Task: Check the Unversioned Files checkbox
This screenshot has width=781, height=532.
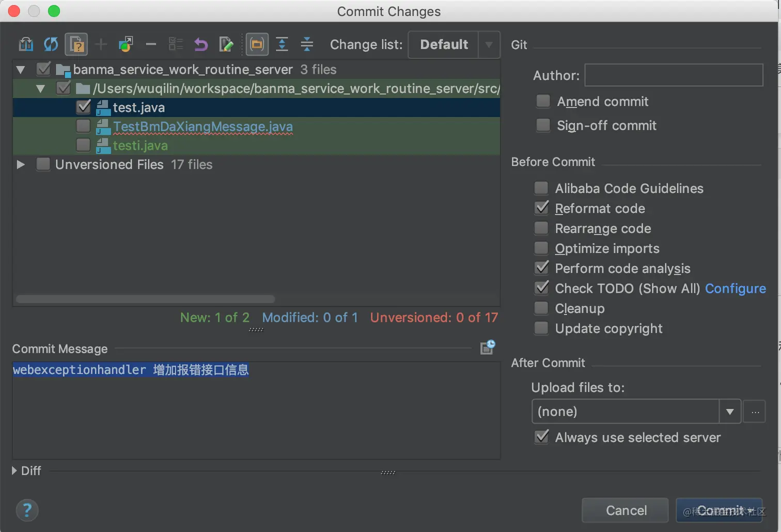Action: click(x=43, y=164)
